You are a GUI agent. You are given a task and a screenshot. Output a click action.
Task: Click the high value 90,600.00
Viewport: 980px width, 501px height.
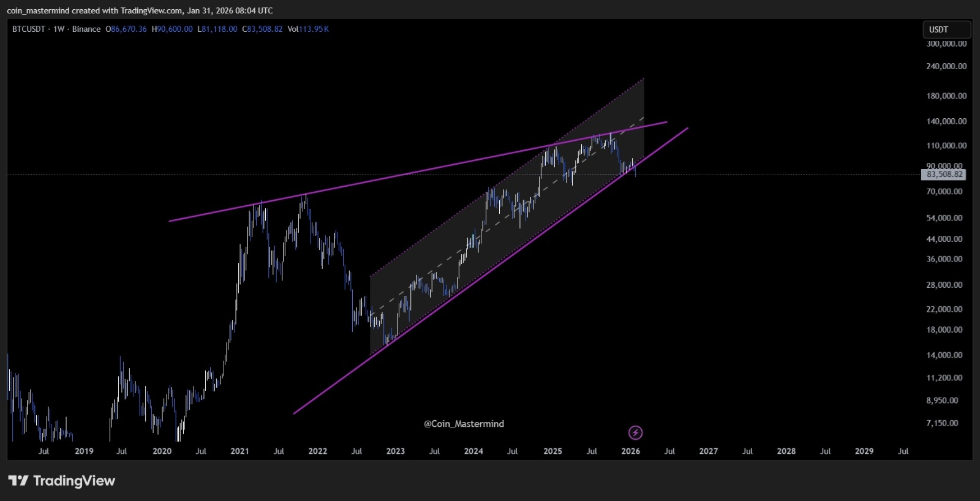tap(175, 29)
